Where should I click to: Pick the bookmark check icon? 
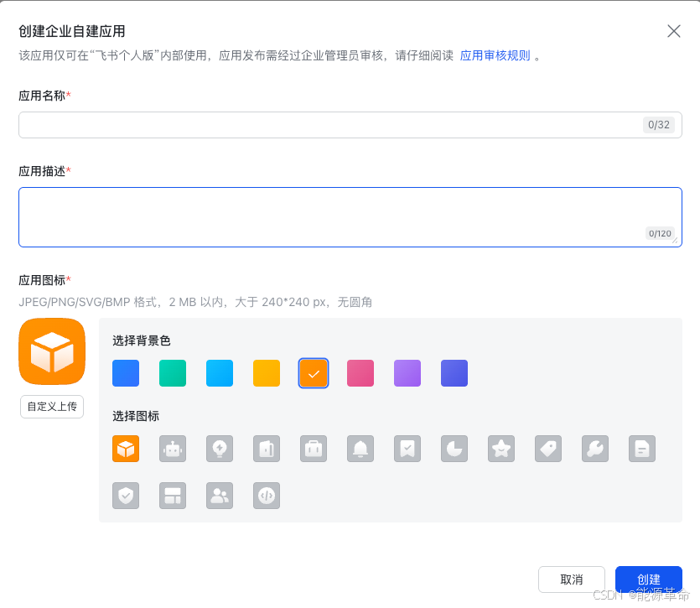pos(407,449)
